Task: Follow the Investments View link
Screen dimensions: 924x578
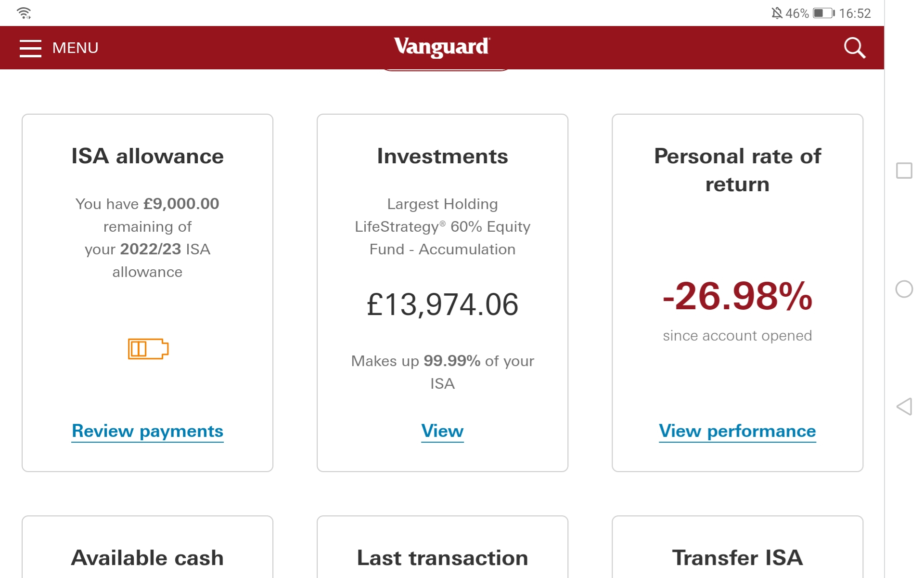Action: click(x=442, y=431)
